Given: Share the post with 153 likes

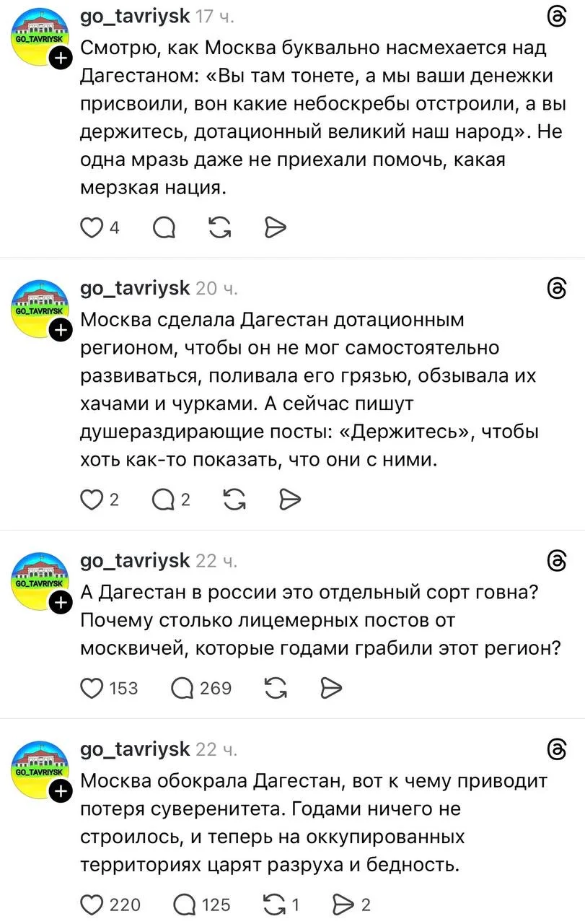Looking at the screenshot, I should tap(330, 688).
